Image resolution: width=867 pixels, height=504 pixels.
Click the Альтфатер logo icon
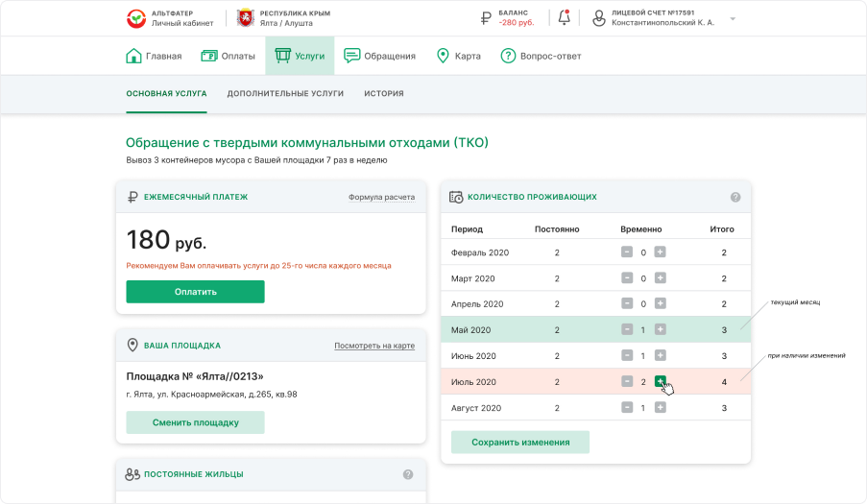136,18
